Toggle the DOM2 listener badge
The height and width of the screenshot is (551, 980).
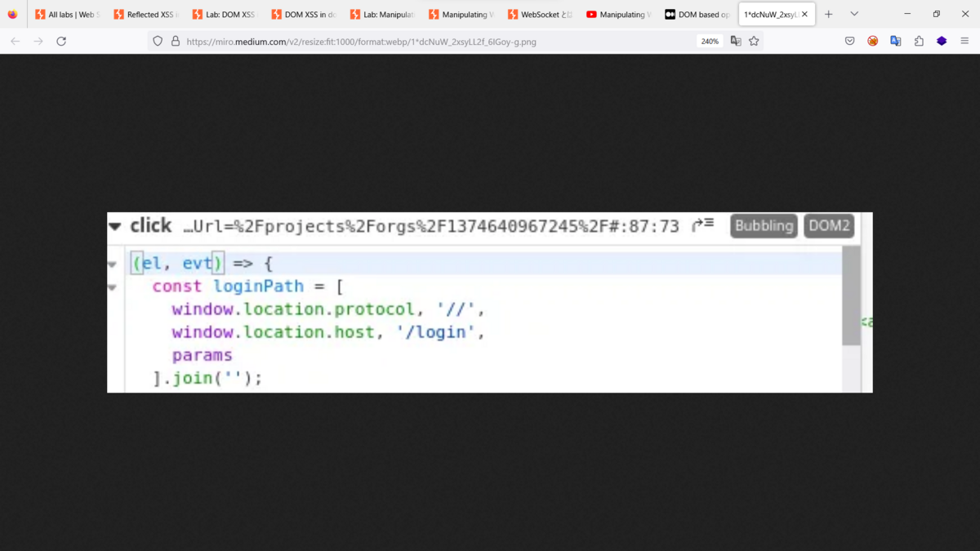[828, 226]
